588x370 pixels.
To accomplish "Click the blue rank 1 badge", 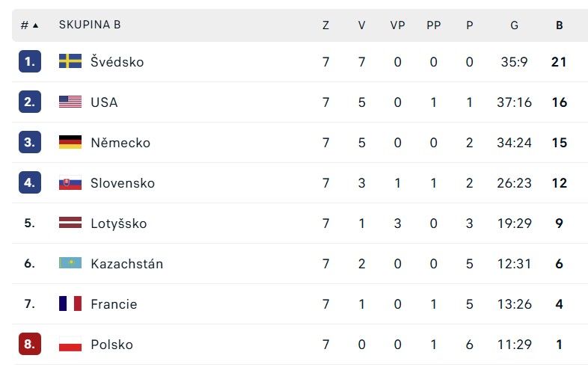I will pyautogui.click(x=30, y=61).
